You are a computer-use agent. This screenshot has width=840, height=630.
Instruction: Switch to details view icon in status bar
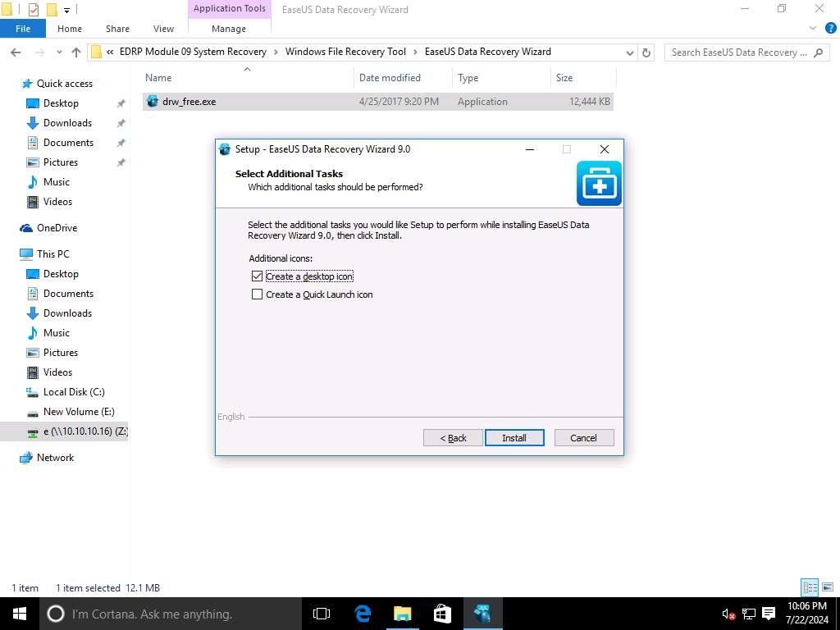pyautogui.click(x=810, y=587)
